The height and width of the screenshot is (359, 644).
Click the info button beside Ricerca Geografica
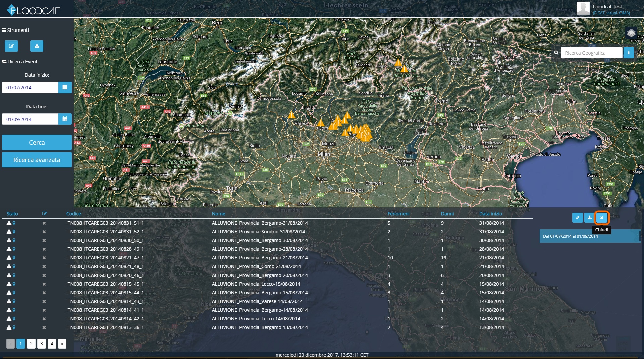coord(629,53)
